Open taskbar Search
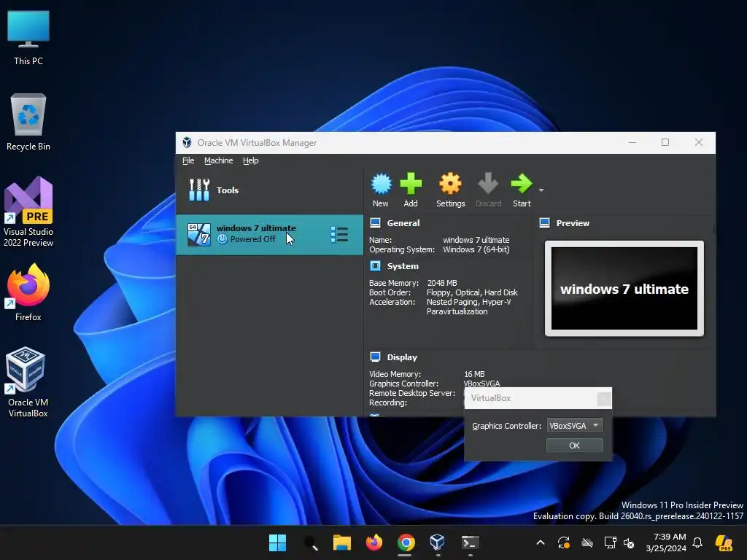Viewport: 747px width, 560px height. click(310, 542)
